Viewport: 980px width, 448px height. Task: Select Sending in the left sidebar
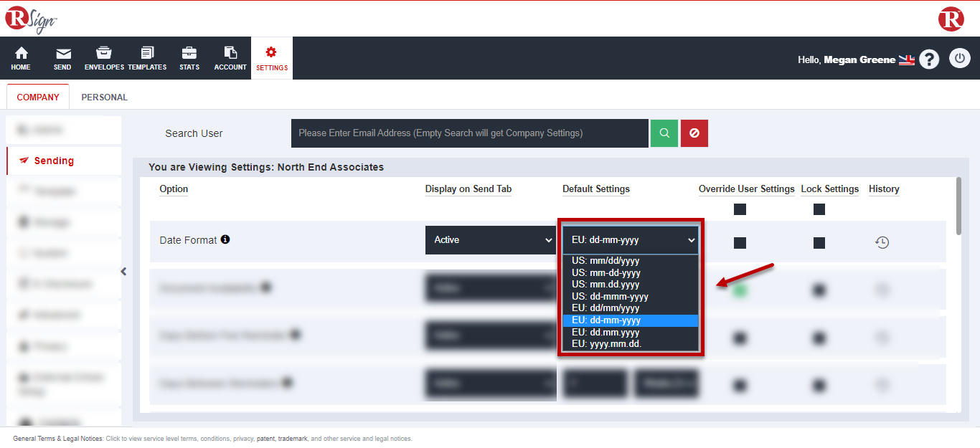pyautogui.click(x=54, y=161)
